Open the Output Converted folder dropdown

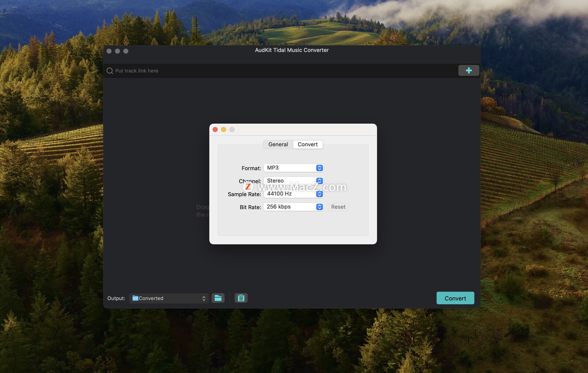169,298
